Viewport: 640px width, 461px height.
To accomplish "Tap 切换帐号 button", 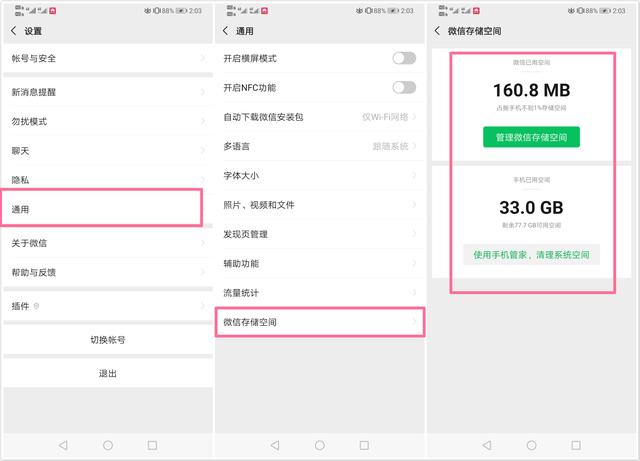I will point(108,339).
